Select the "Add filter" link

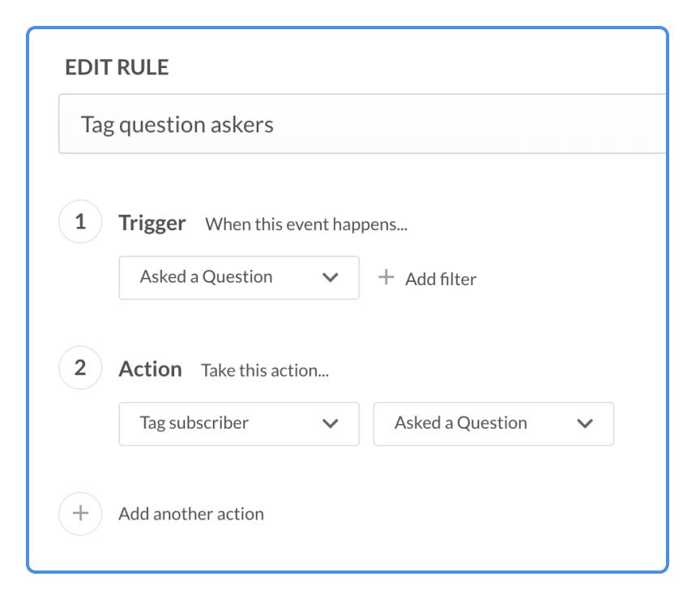click(x=440, y=279)
